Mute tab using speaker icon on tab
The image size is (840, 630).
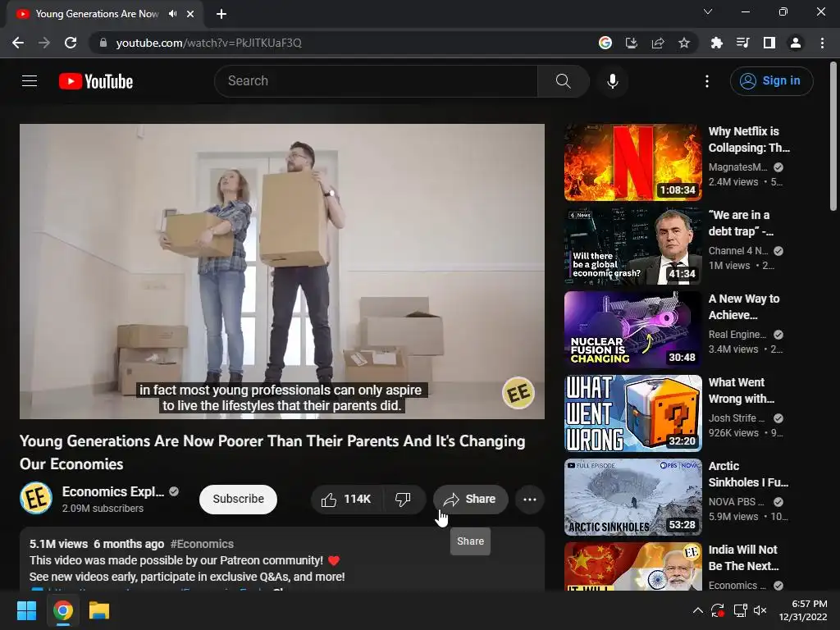pos(172,14)
